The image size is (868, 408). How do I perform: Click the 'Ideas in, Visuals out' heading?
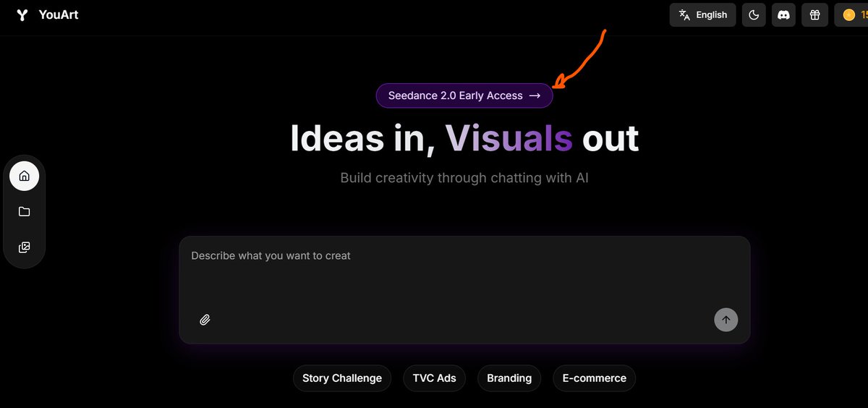[464, 138]
